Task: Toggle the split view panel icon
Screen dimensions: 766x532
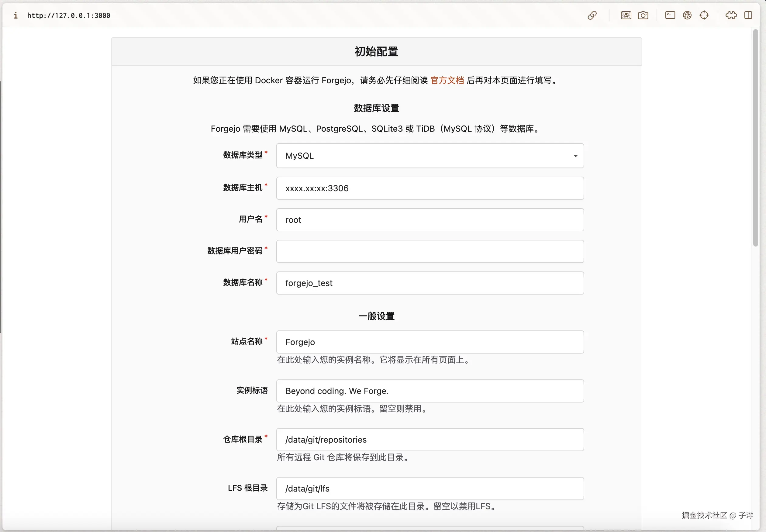Action: [x=748, y=15]
